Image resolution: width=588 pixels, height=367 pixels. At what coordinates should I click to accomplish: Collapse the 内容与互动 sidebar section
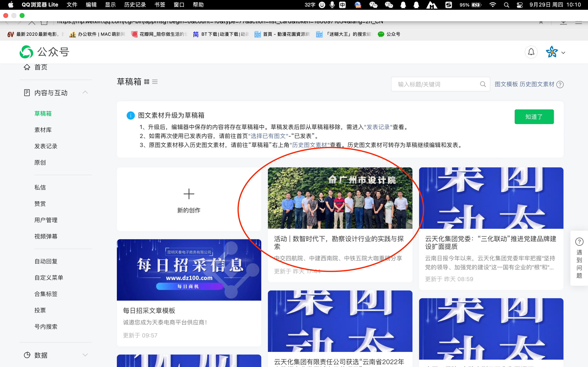click(85, 92)
